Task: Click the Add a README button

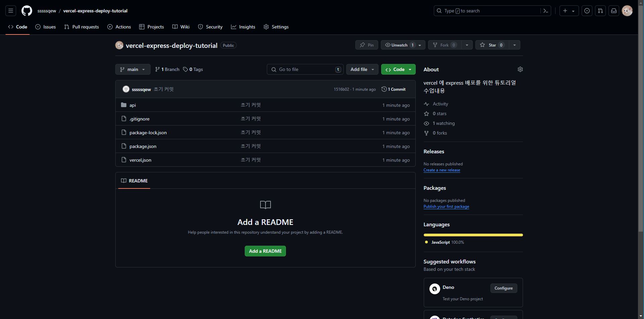Action: 265,251
